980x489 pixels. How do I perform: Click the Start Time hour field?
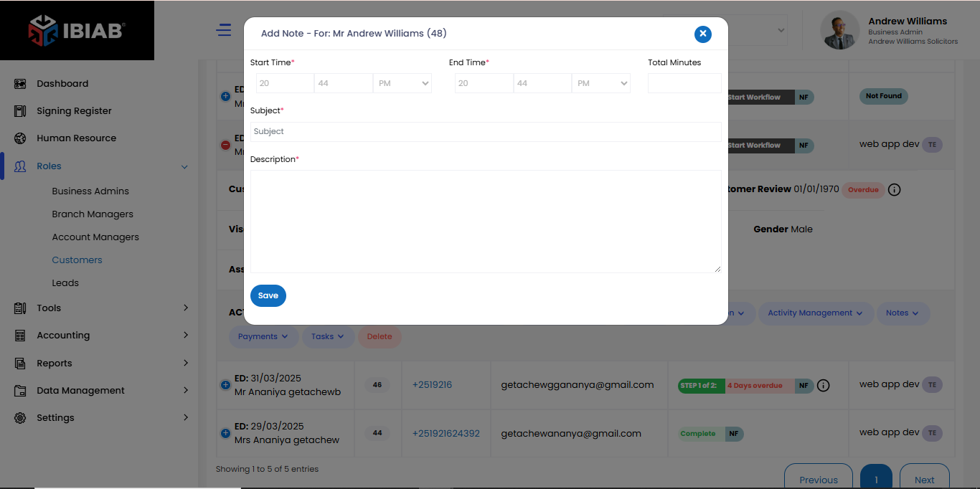tap(285, 84)
